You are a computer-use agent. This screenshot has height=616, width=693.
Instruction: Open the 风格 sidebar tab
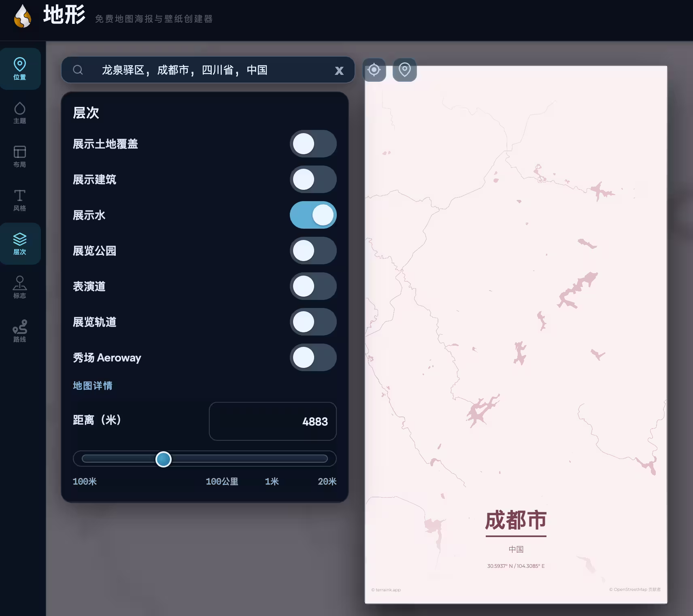tap(20, 200)
